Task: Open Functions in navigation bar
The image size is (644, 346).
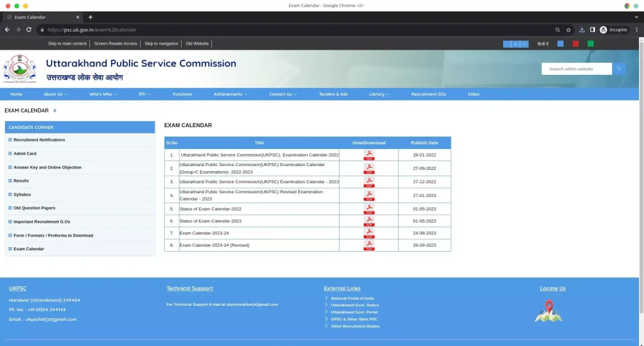Action: [x=182, y=94]
